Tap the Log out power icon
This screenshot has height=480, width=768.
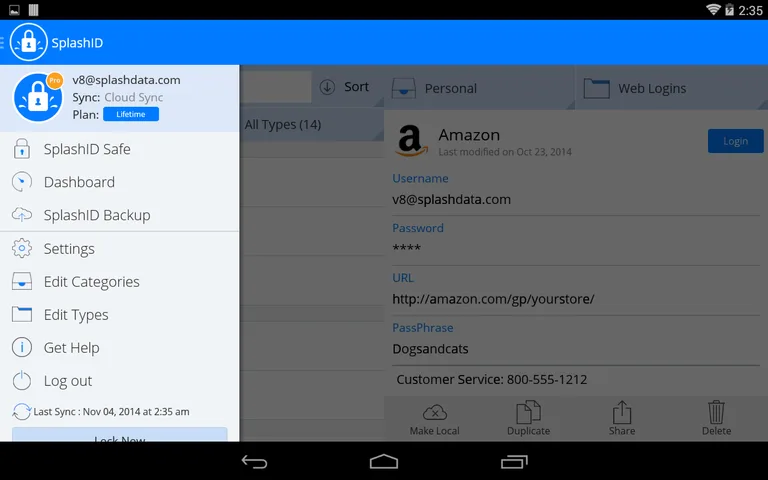(22, 381)
